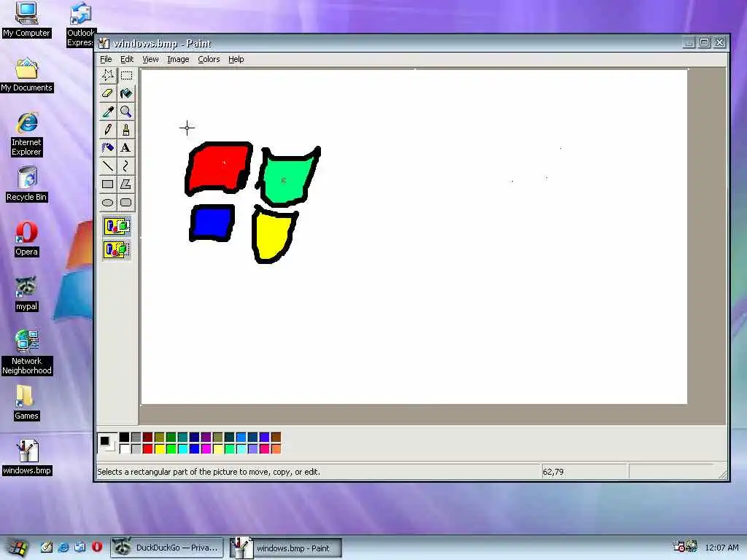Choose the dark gray palette swatch
Image resolution: width=747 pixels, height=560 pixels.
pos(136,437)
